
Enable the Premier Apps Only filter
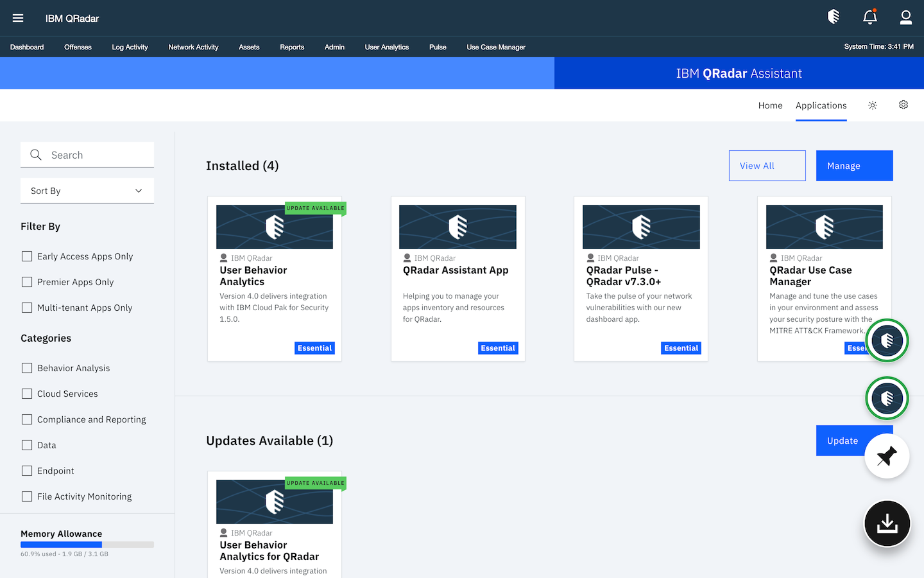(x=26, y=281)
